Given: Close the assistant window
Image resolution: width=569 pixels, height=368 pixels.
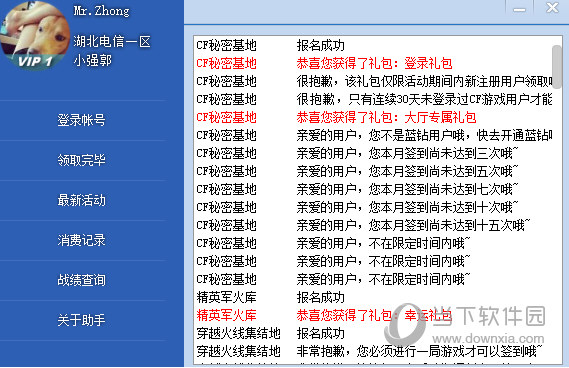Looking at the screenshot, I should coord(552,8).
